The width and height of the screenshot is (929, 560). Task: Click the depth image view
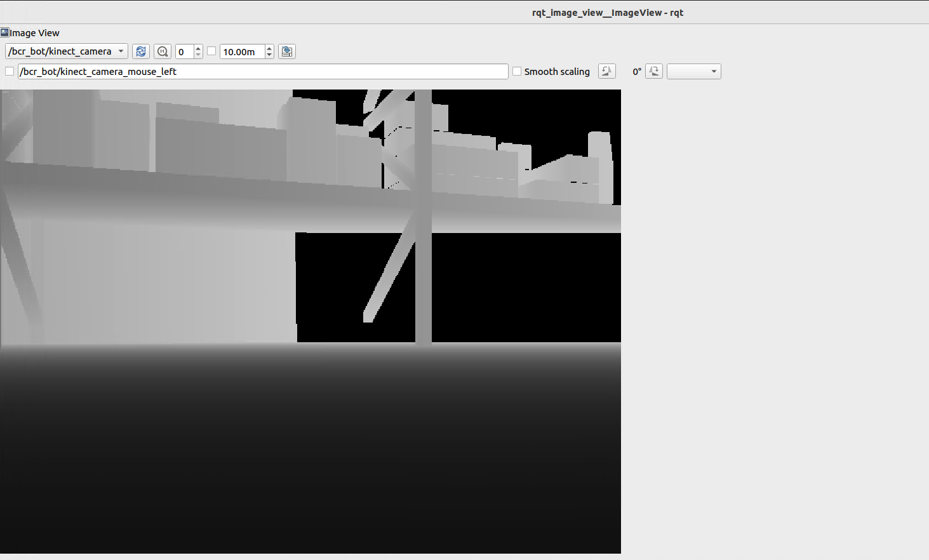311,321
